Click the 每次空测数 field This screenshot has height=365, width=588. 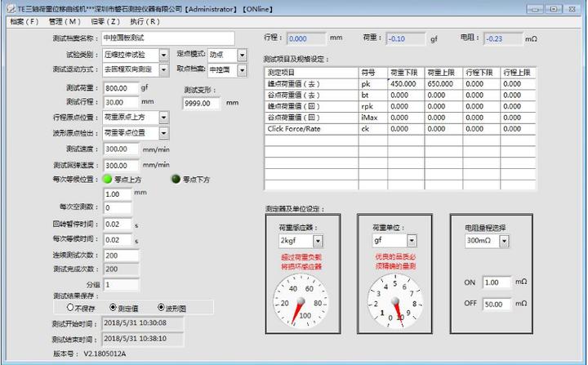(118, 207)
